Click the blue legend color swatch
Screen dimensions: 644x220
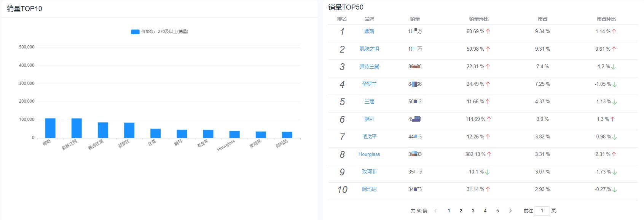135,32
